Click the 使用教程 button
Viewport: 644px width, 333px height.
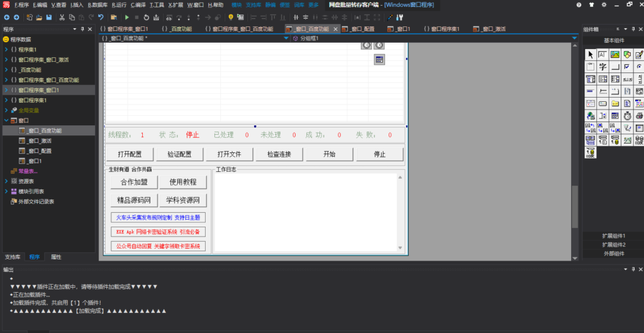(182, 183)
